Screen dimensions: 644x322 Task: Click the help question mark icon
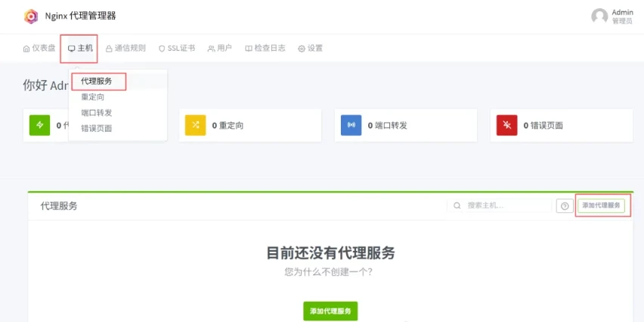coord(564,206)
